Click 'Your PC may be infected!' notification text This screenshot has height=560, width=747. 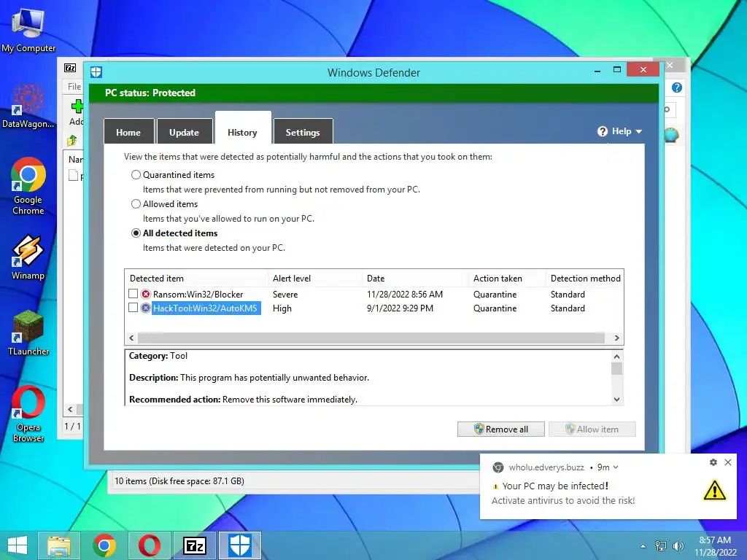tap(555, 486)
